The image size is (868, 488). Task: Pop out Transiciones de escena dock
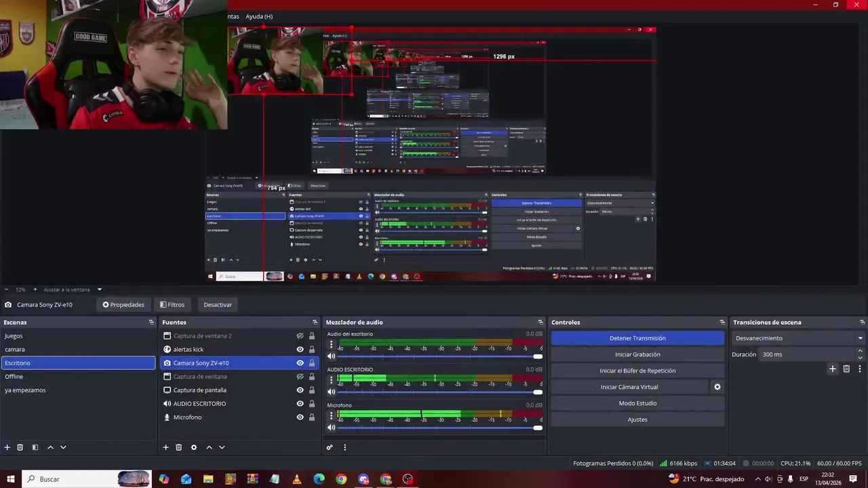(x=863, y=323)
